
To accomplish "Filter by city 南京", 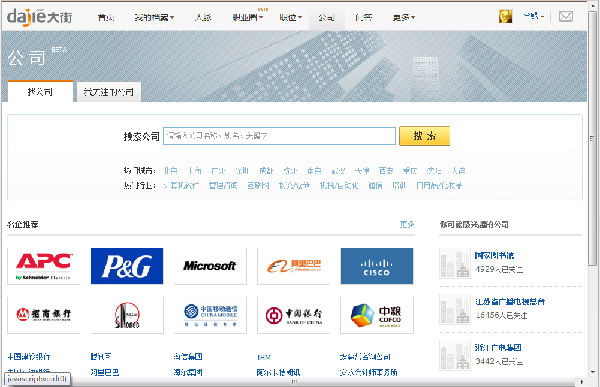I will coord(314,171).
